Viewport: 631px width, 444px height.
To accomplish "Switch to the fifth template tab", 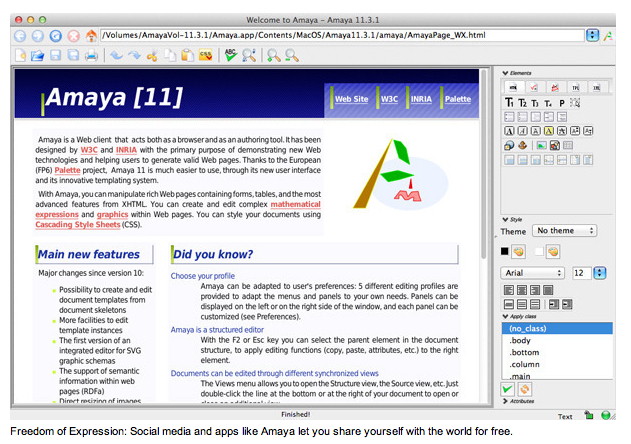I will pos(597,87).
